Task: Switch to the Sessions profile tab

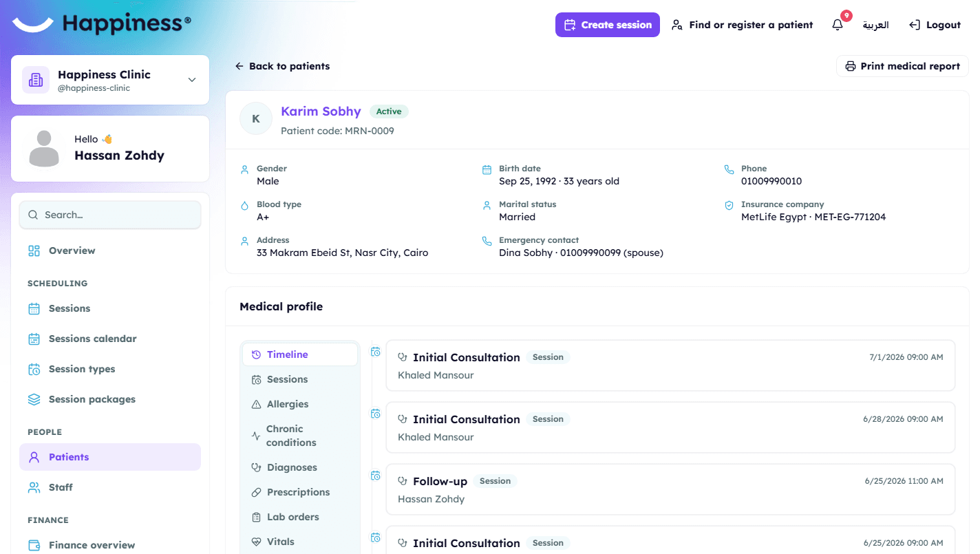Action: [300, 379]
